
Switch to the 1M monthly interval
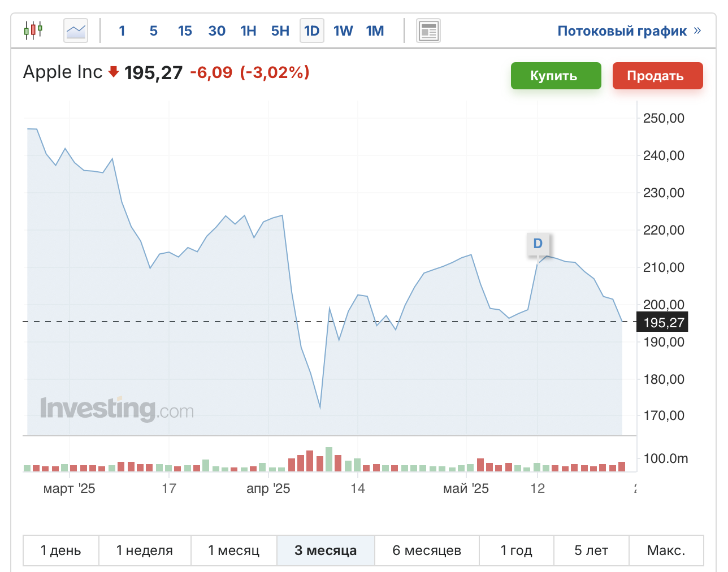pyautogui.click(x=375, y=31)
